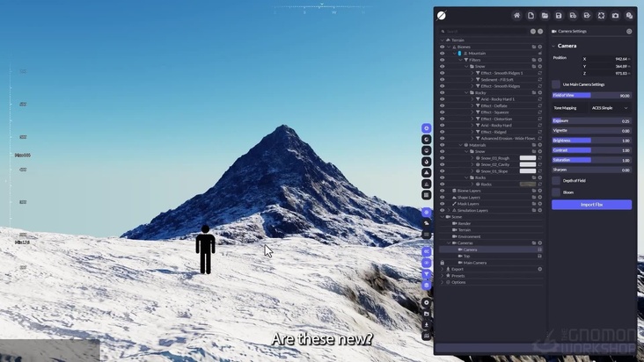
Task: Click the icon at right of Top camera row
Action: tap(540, 257)
